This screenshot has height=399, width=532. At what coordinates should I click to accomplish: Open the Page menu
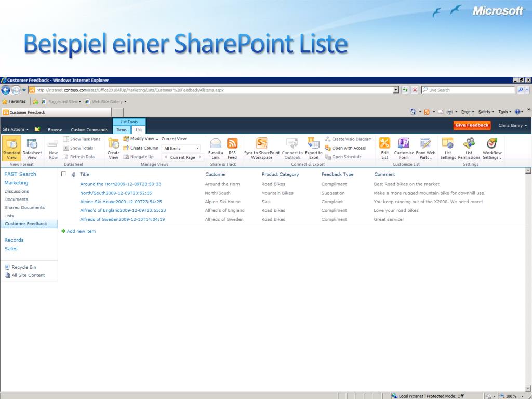[468, 112]
